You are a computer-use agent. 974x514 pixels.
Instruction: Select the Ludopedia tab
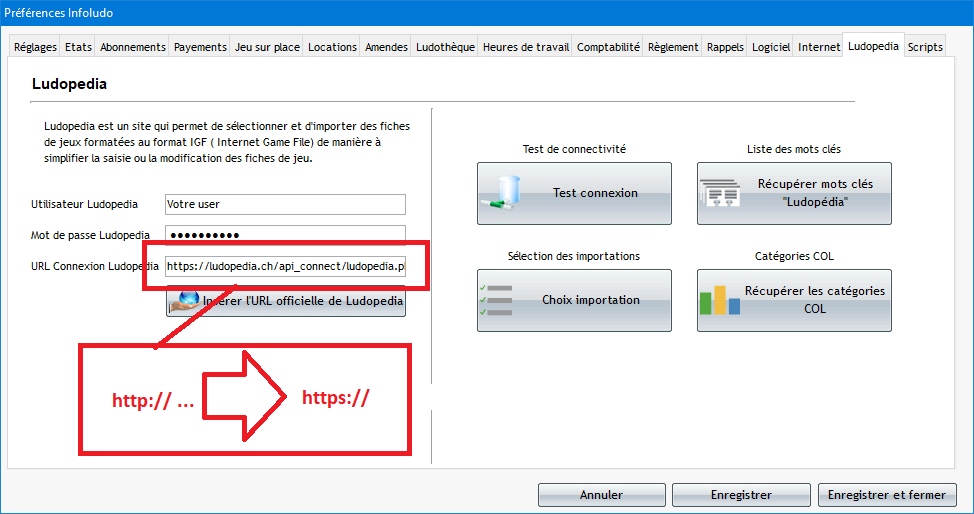tap(873, 45)
